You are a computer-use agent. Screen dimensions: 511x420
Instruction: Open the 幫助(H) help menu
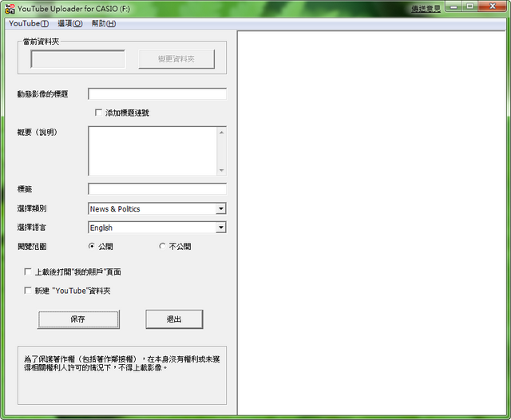coord(104,23)
